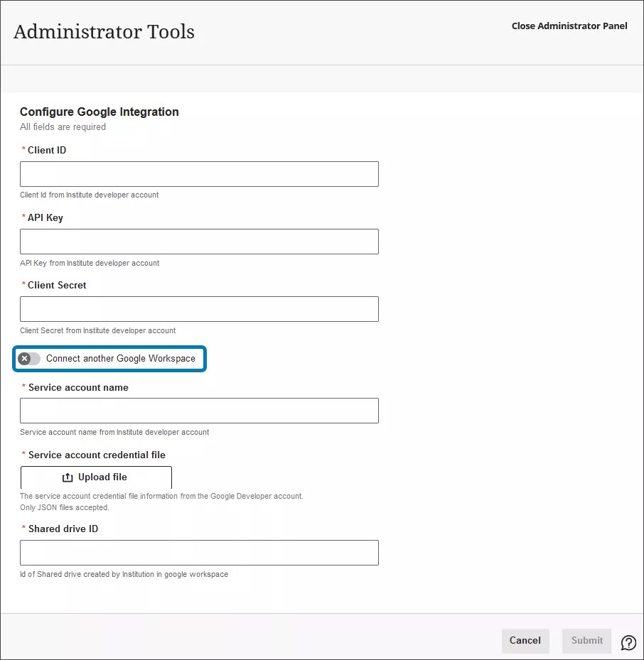
Task: Click the All fields are required notice text
Action: tap(63, 126)
